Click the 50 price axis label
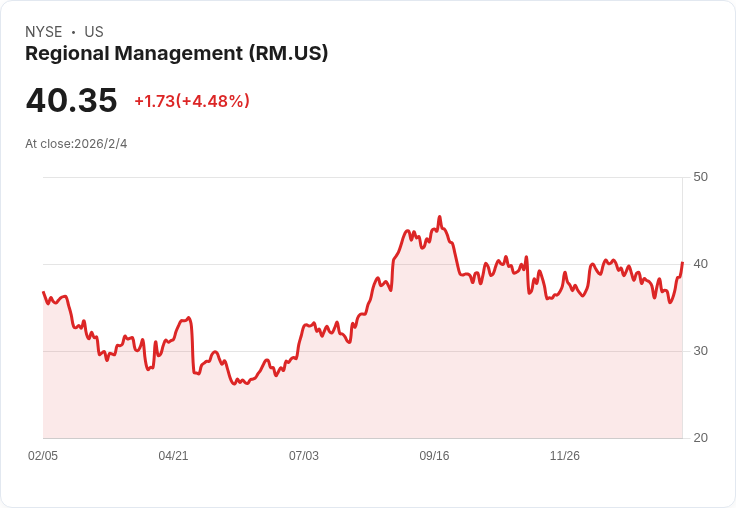Image resolution: width=736 pixels, height=508 pixels. 700,177
